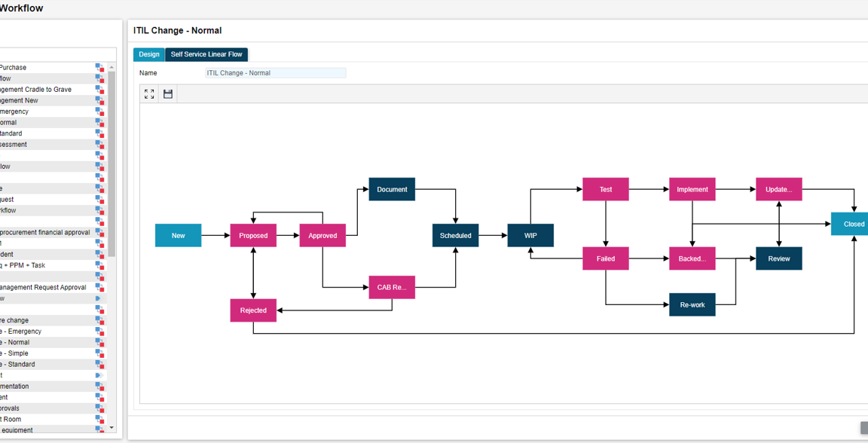Click the fullscreen expand icon in diagram toolbar

pos(149,94)
